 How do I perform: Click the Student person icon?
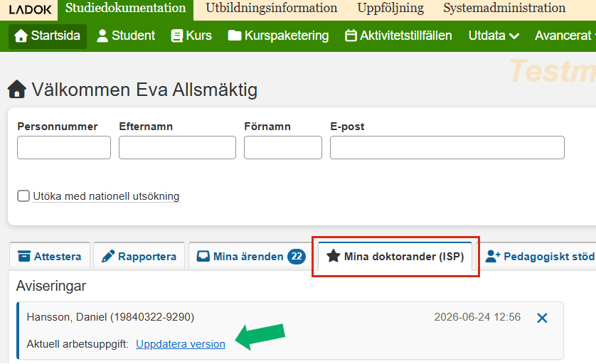[102, 36]
